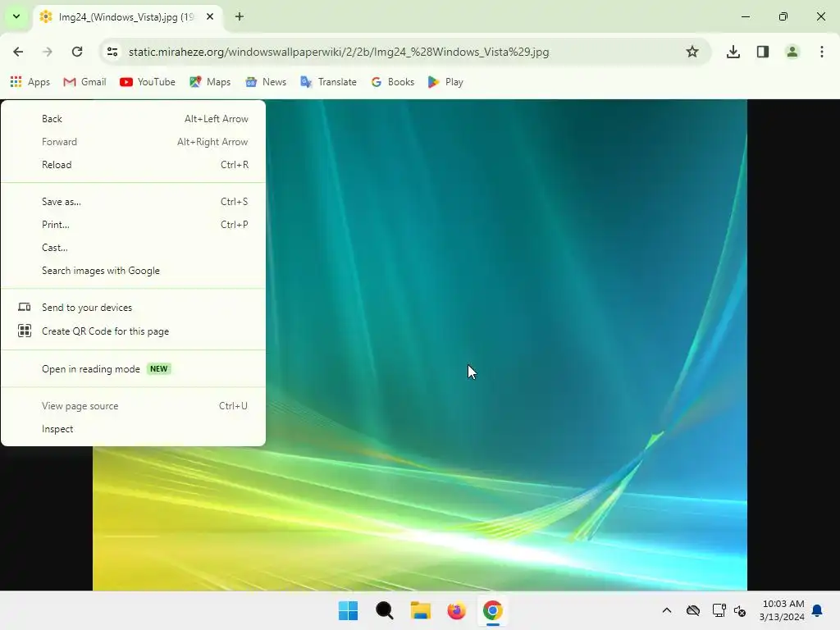Select the Img24_(Windows_Vista).jpg tab
Image resolution: width=840 pixels, height=630 pixels.
coord(126,17)
